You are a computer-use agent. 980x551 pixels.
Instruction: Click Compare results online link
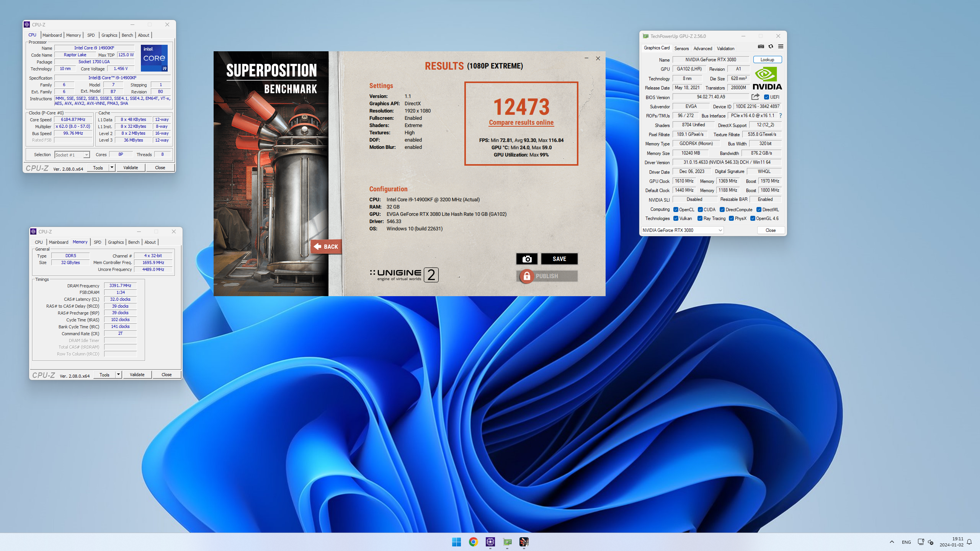click(521, 122)
